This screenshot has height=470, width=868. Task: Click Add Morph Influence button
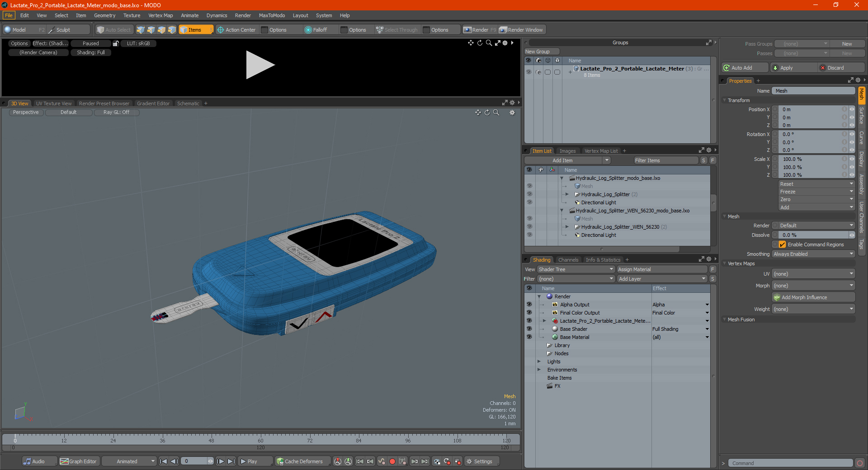(x=813, y=297)
